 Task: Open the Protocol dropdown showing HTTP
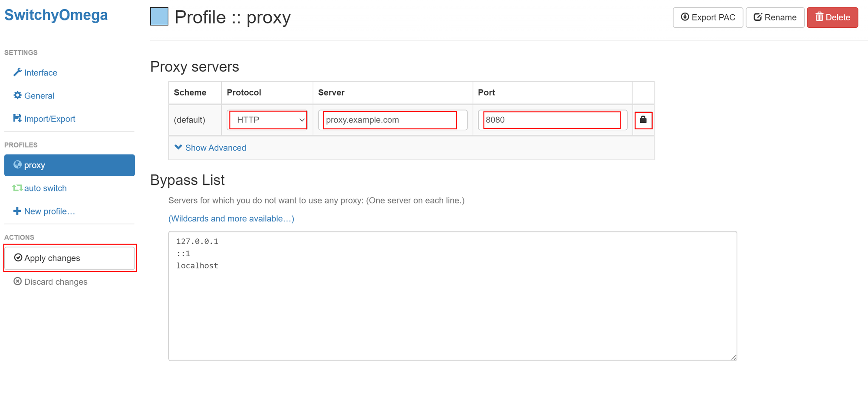[x=268, y=120]
